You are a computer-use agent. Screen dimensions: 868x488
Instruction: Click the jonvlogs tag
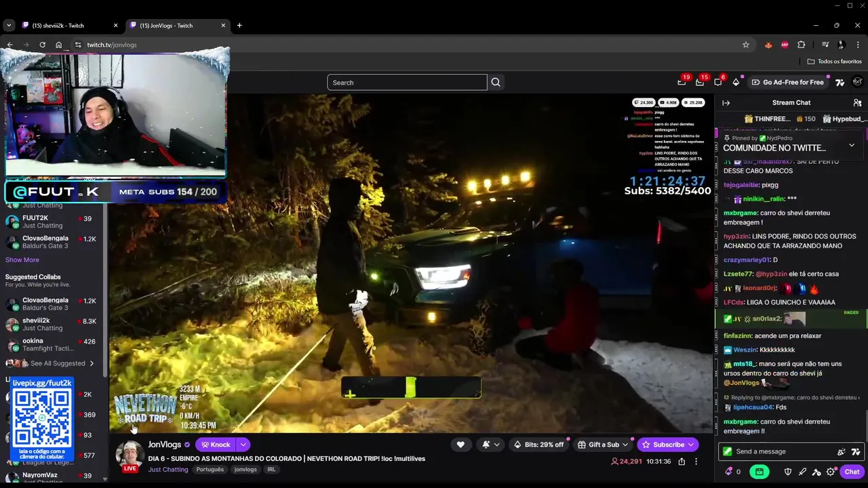[245, 469]
